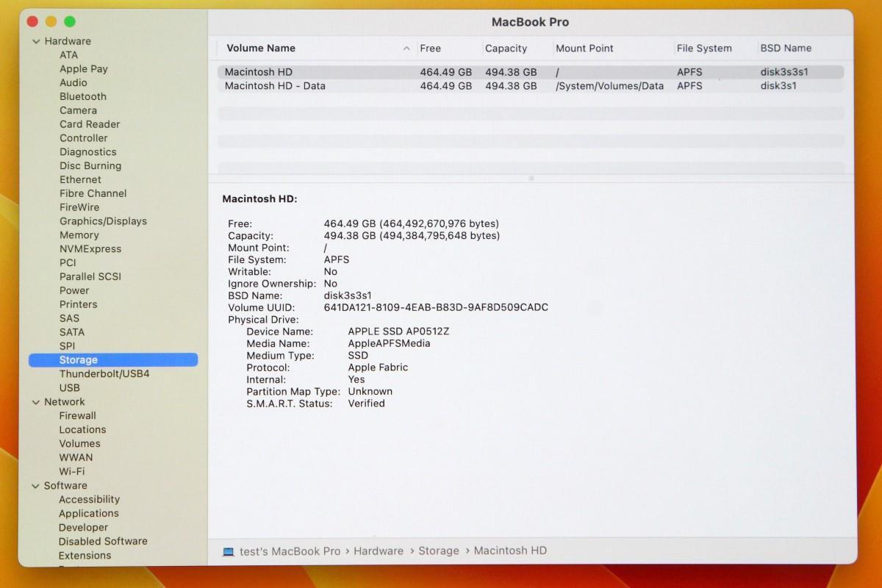View Graphics/Displays information

103,221
